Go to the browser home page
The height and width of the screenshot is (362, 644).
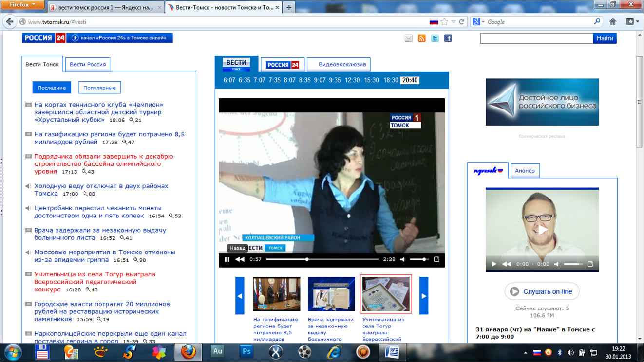point(613,22)
